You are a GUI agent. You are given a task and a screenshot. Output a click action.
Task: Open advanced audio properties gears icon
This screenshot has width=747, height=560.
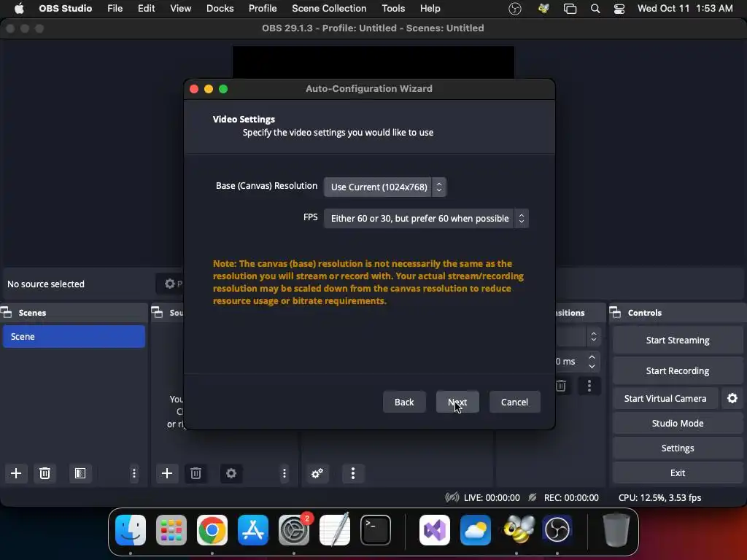tap(317, 472)
